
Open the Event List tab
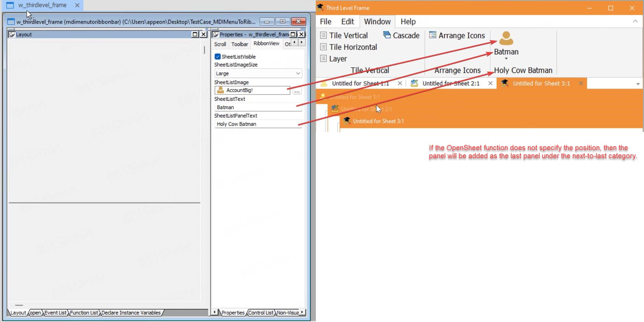(55, 313)
